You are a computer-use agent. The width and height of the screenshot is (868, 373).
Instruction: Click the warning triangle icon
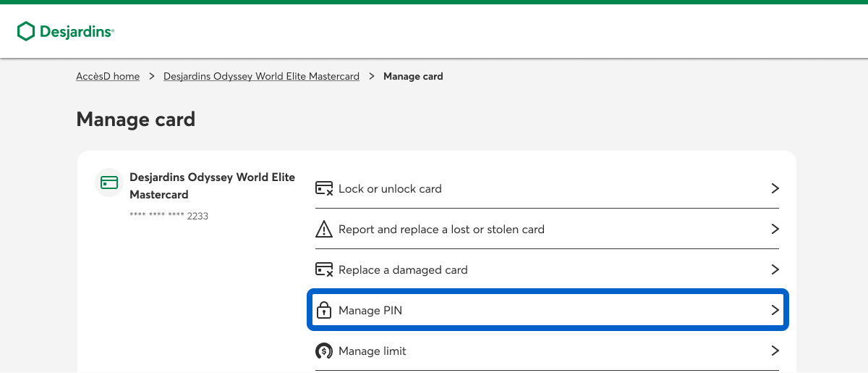(x=324, y=230)
